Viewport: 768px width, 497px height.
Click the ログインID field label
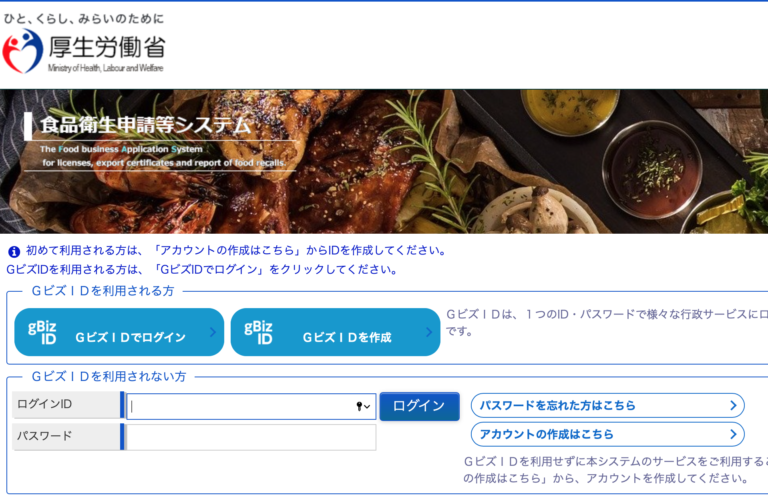(45, 404)
